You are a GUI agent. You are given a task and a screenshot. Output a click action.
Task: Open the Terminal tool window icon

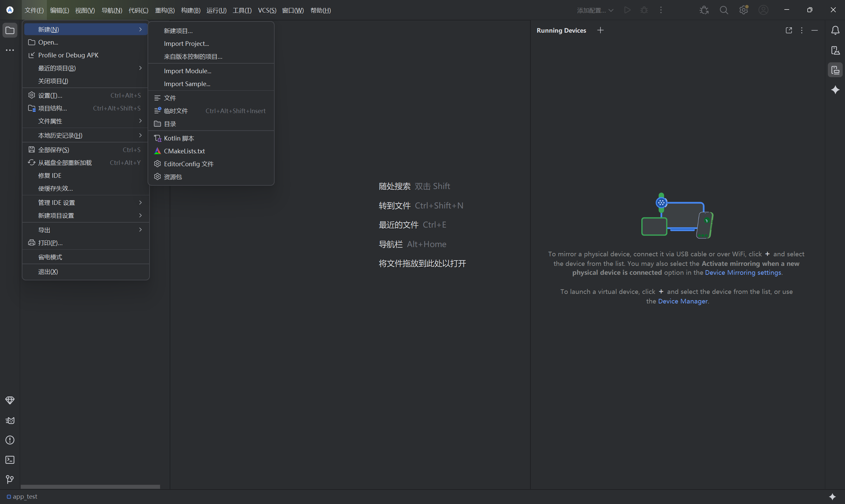[10, 459]
